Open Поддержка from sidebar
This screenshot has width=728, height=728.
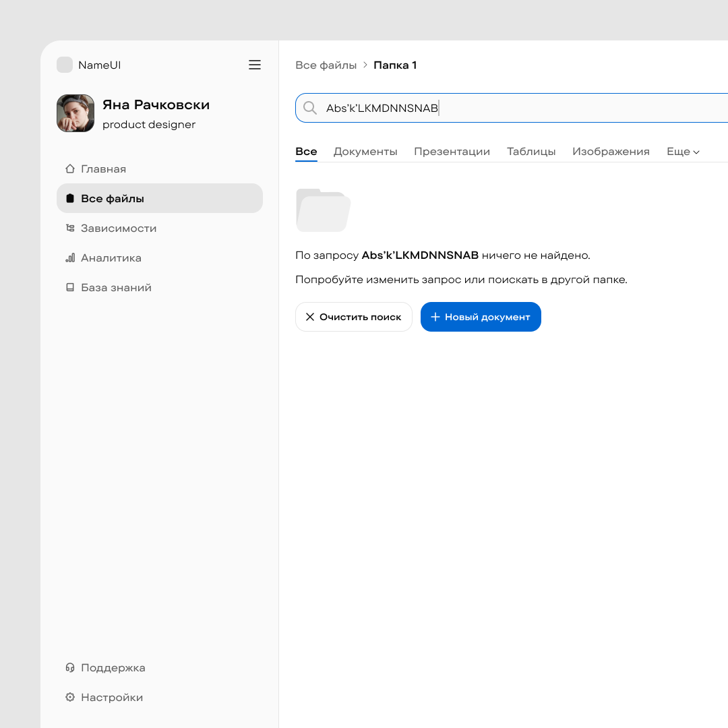160,667
